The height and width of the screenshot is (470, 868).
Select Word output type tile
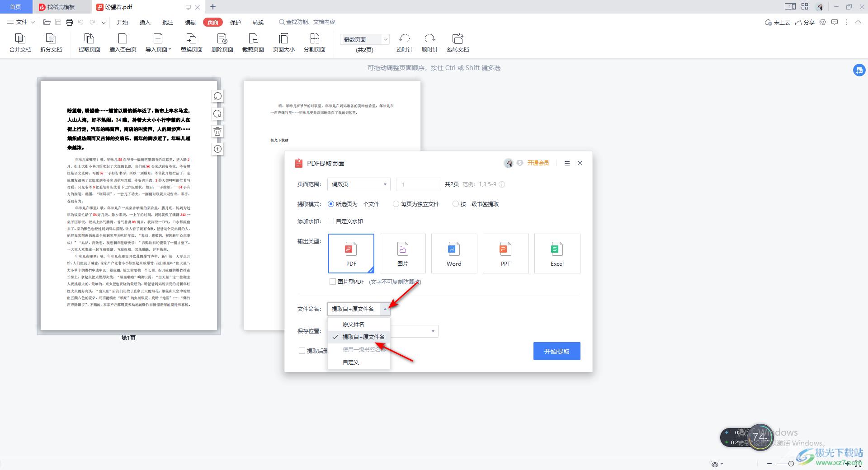(454, 254)
